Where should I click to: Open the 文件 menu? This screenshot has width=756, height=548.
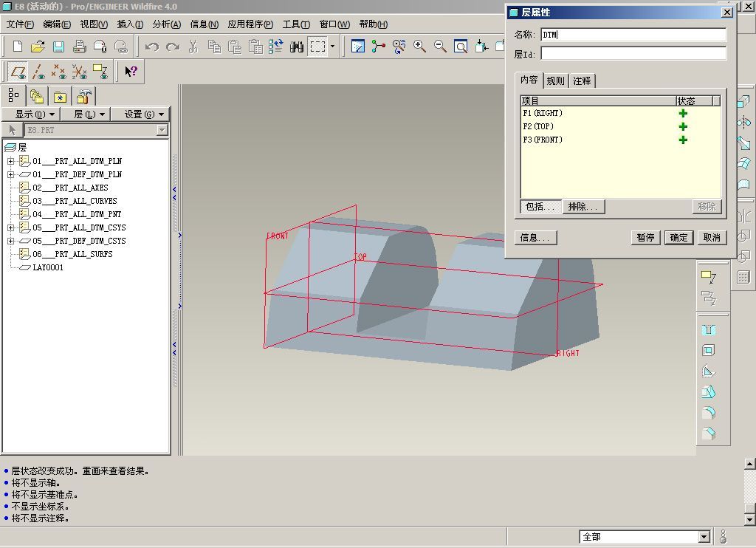pyautogui.click(x=20, y=24)
